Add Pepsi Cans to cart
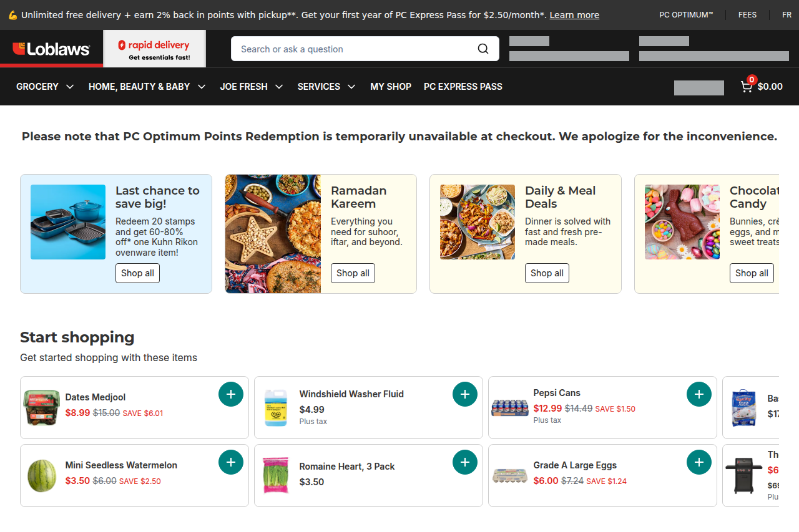This screenshot has width=799, height=532. click(x=699, y=394)
